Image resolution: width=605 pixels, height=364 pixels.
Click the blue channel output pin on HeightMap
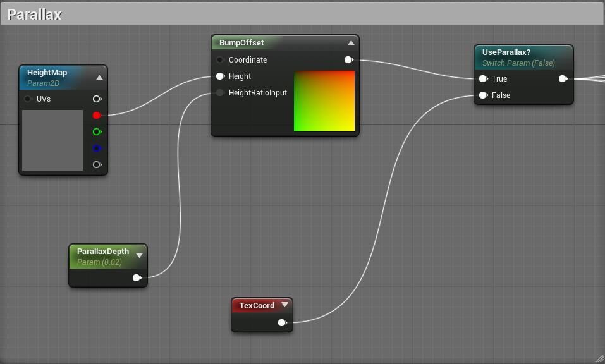[97, 149]
